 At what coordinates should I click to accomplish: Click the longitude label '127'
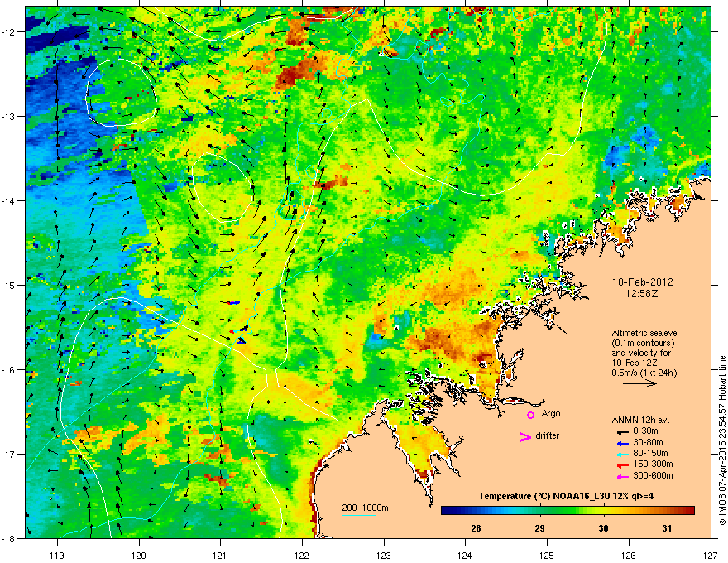click(711, 555)
